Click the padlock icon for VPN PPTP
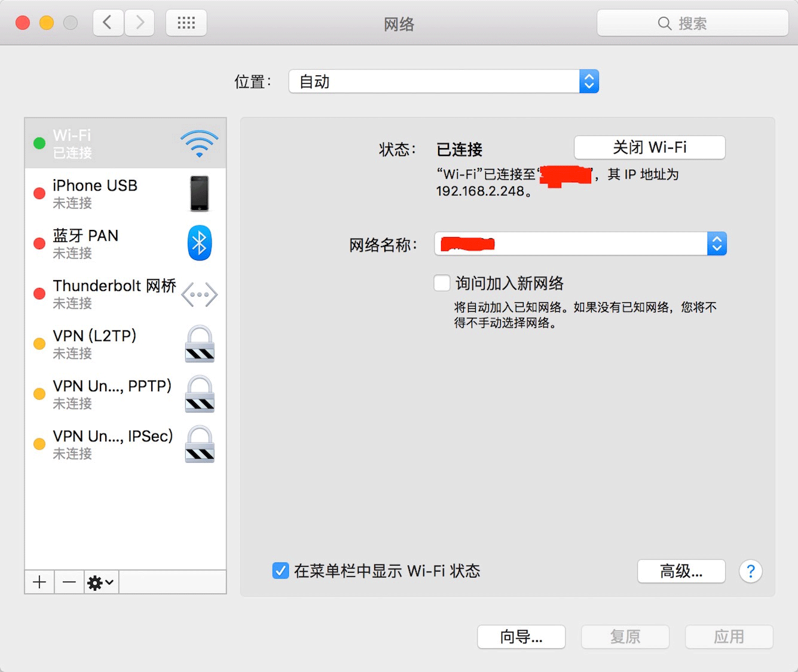The height and width of the screenshot is (672, 798). tap(200, 394)
